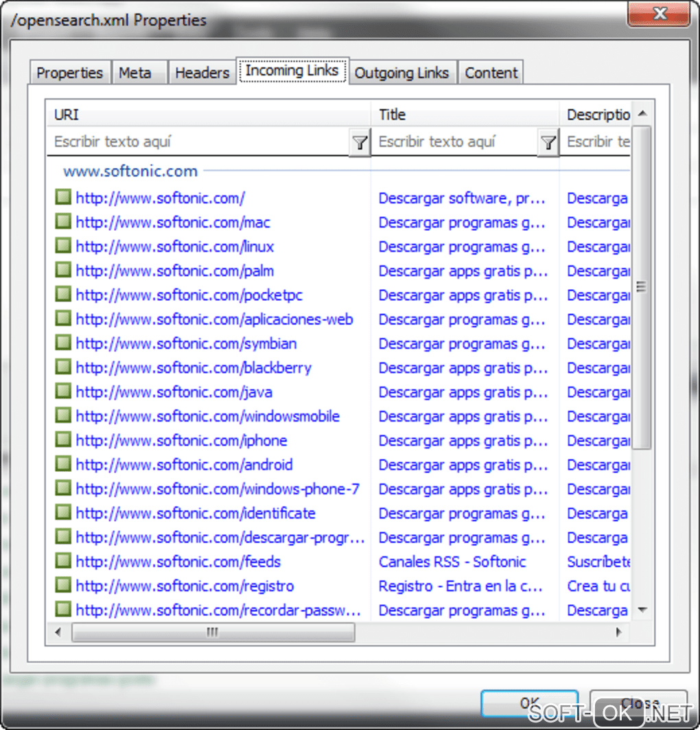Click the vertical scrollbar up arrow
700x730 pixels.
(643, 113)
